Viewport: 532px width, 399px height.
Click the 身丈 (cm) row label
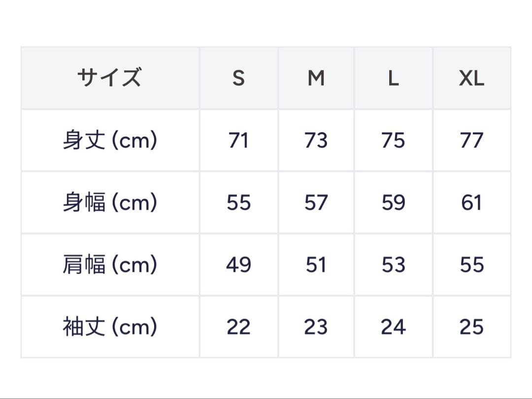[x=109, y=141]
